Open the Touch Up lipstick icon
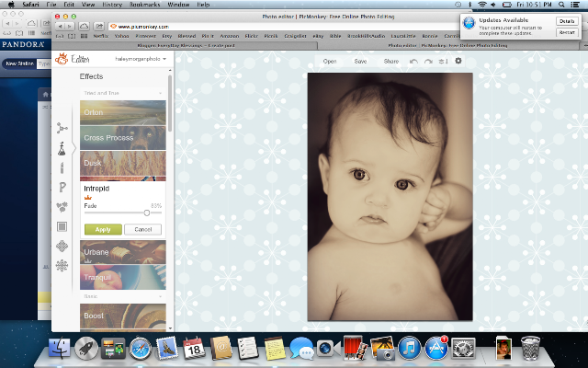The height and width of the screenshot is (368, 588). point(62,167)
